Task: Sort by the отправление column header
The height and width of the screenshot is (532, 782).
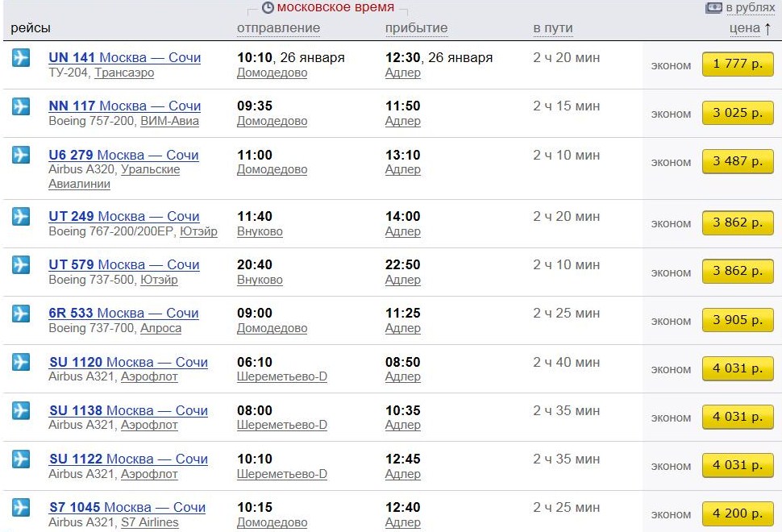Action: 278,28
